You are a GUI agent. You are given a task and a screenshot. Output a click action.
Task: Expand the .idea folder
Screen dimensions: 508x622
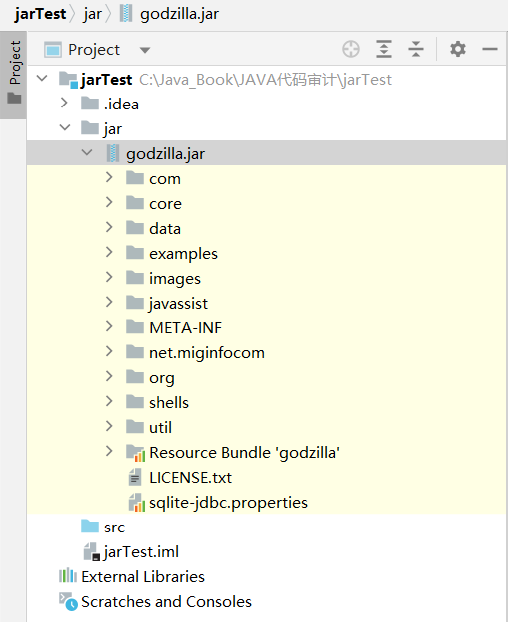(x=64, y=103)
